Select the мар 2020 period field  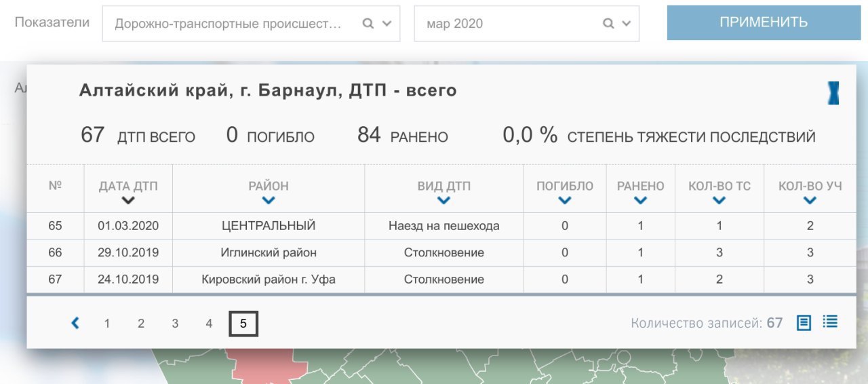527,24
